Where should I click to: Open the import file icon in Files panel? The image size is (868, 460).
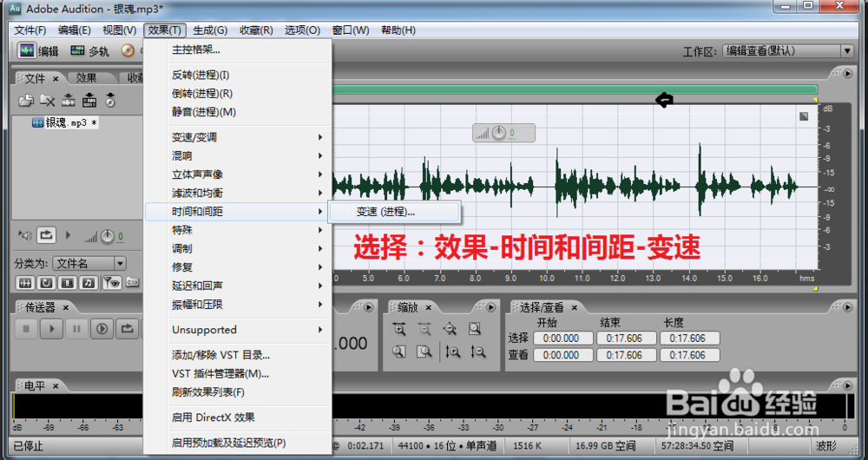(25, 100)
